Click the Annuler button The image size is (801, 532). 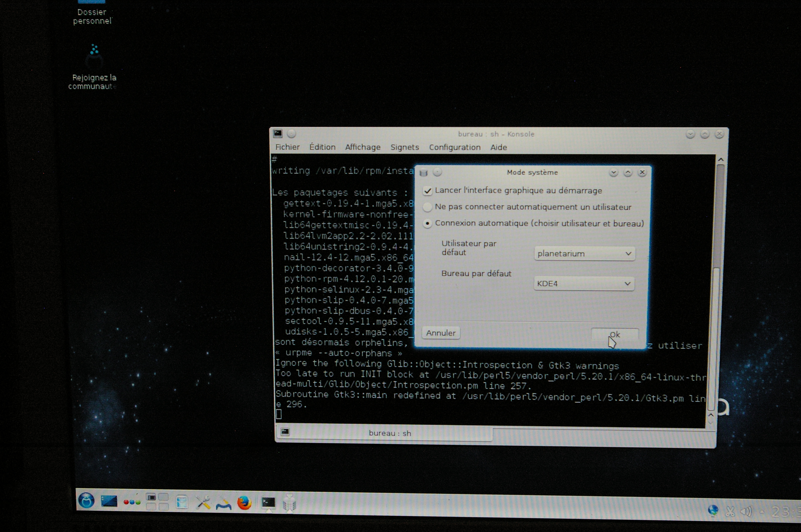[x=440, y=333]
